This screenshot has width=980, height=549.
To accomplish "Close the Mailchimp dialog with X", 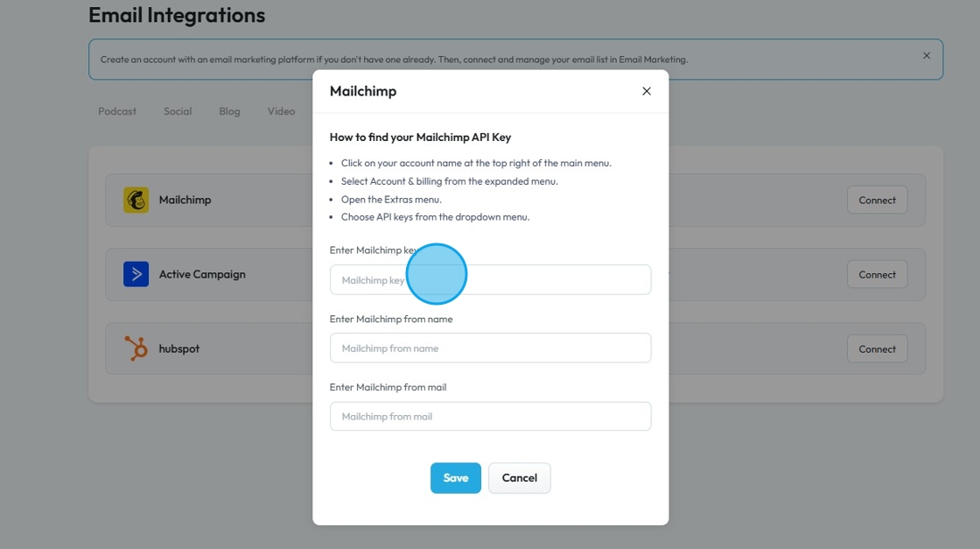I will coord(647,91).
